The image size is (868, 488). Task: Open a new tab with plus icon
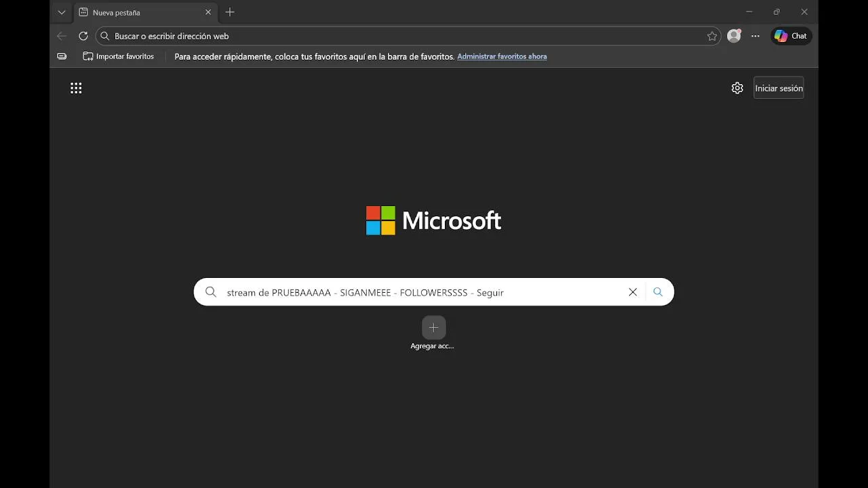click(230, 12)
